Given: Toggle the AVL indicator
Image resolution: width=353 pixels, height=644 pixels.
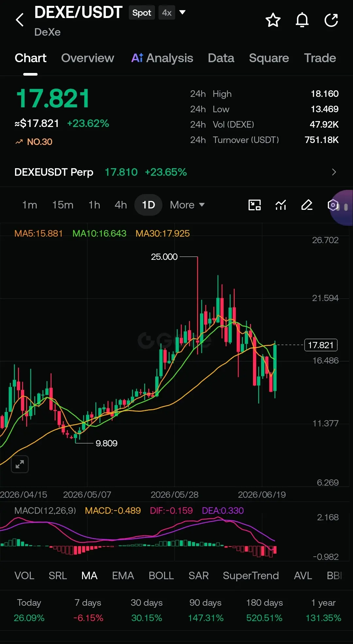Looking at the screenshot, I should click(x=303, y=576).
